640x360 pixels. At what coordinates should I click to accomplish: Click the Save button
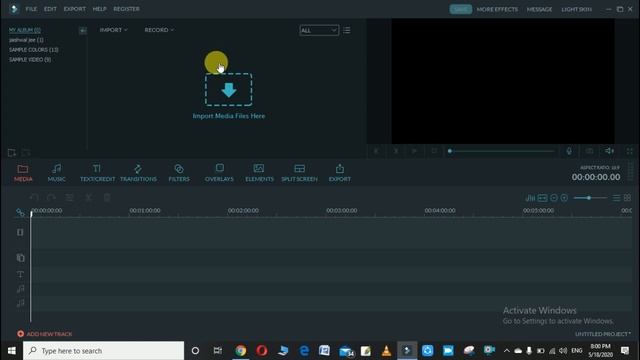[x=460, y=9]
